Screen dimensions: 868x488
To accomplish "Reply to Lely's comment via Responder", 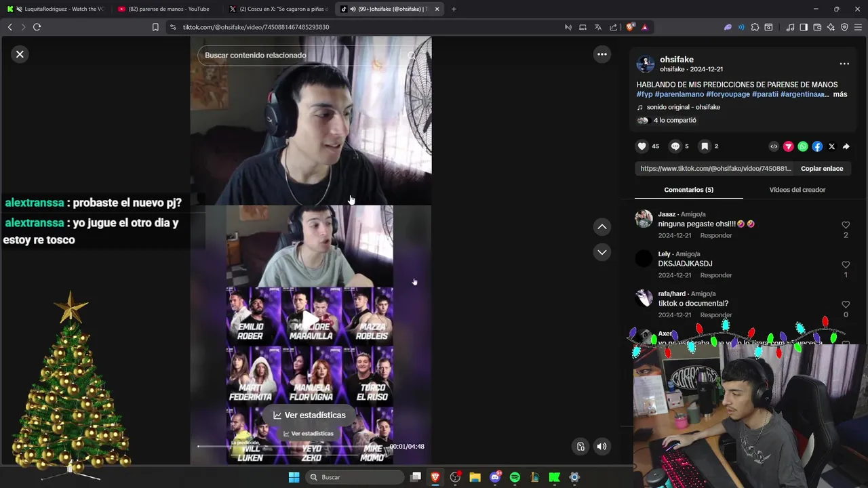I will 716,275.
